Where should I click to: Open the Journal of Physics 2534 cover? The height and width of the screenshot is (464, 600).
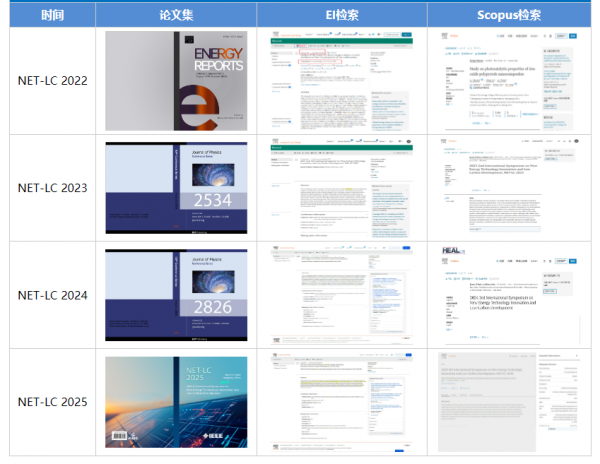[176, 188]
